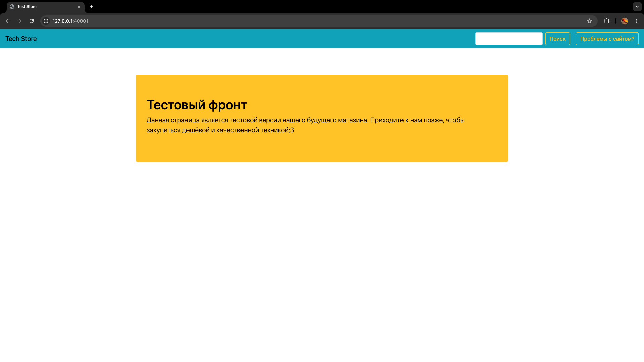The image size is (644, 362).
Task: Select the Test Store tab
Action: (44, 7)
